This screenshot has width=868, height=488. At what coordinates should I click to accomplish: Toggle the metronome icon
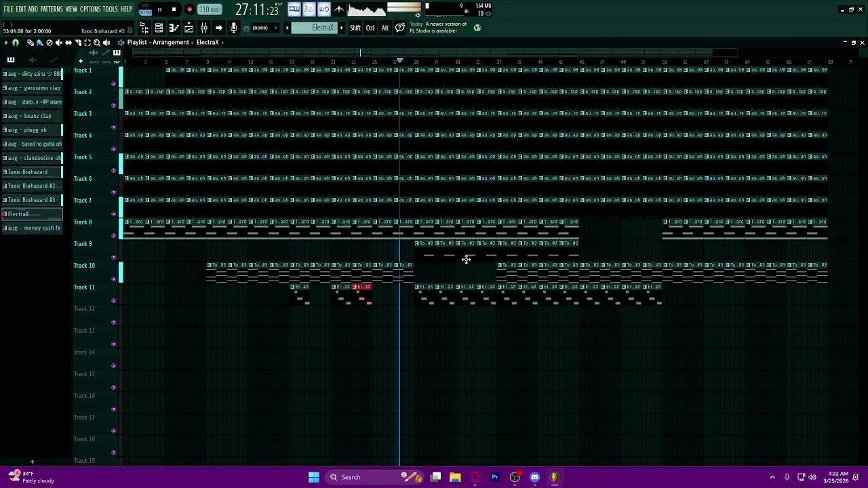click(x=339, y=9)
